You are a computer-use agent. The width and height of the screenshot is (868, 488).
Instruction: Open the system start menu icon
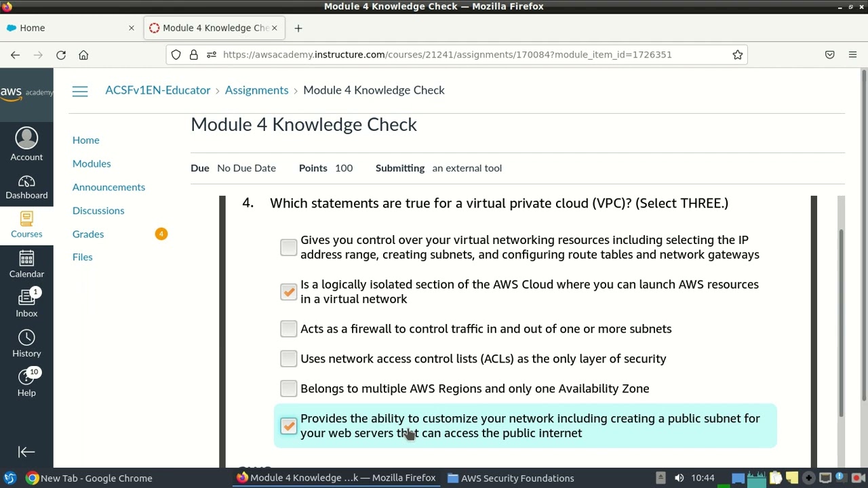[x=9, y=478]
